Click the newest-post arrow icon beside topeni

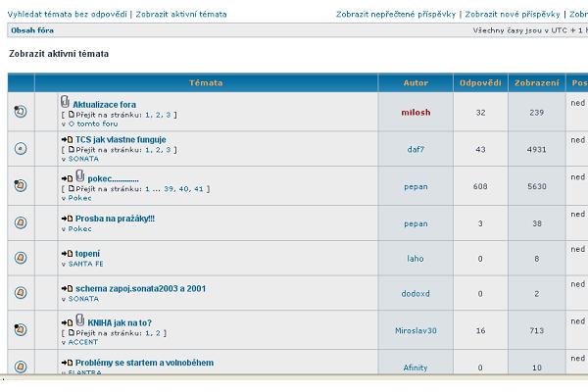67,254
